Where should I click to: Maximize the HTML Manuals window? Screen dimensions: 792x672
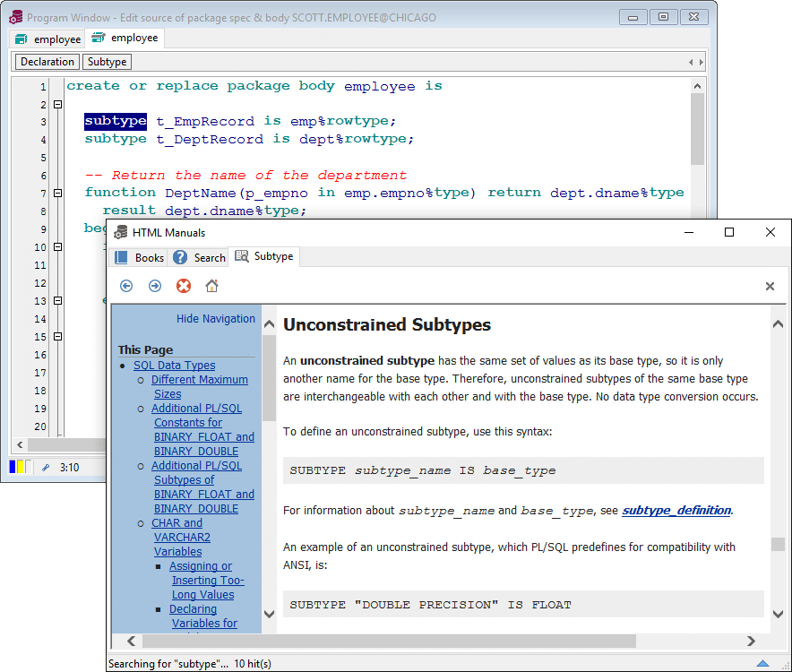(729, 232)
